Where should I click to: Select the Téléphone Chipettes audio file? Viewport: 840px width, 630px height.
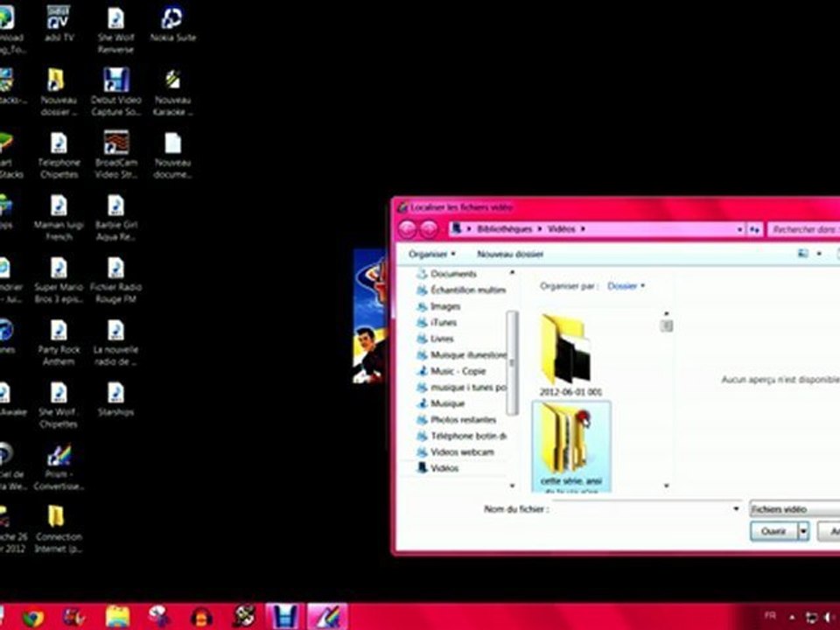pos(59,155)
